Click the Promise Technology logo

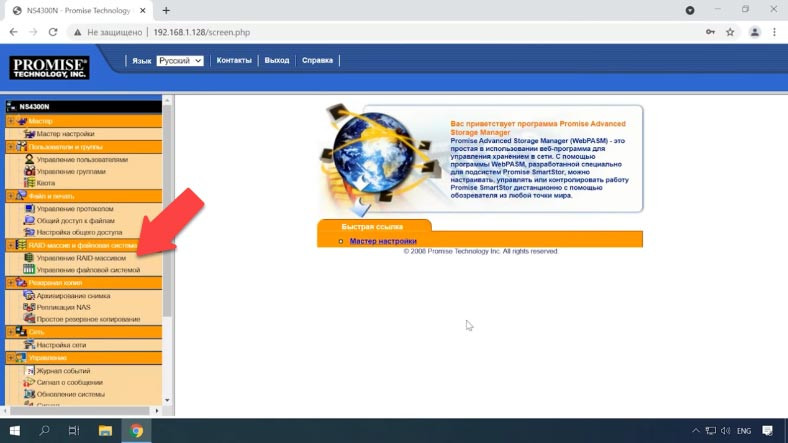[x=49, y=67]
